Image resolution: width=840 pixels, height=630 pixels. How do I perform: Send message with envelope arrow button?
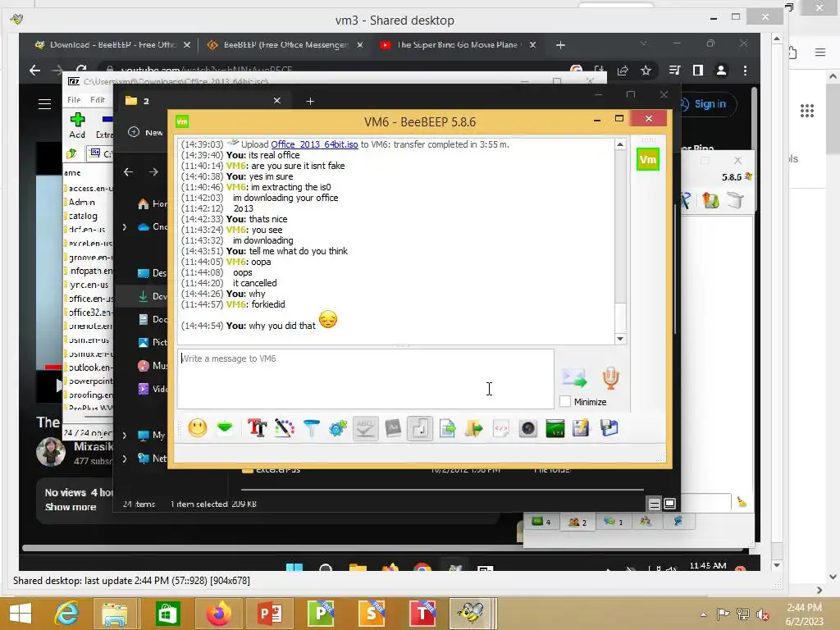575,377
